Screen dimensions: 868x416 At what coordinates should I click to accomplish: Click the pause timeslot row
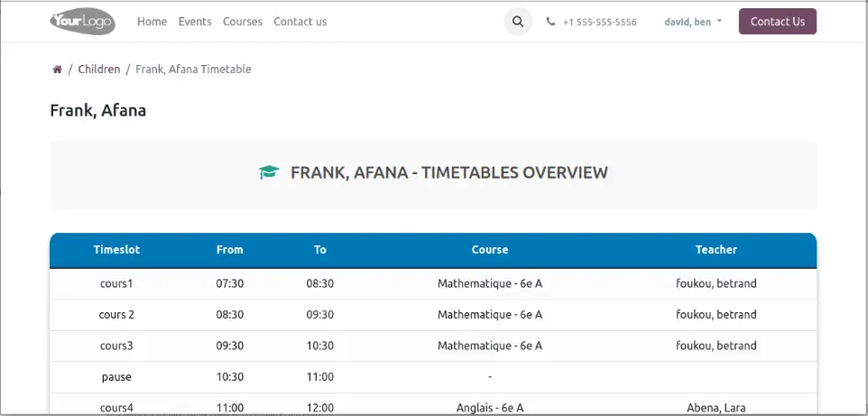(x=116, y=376)
